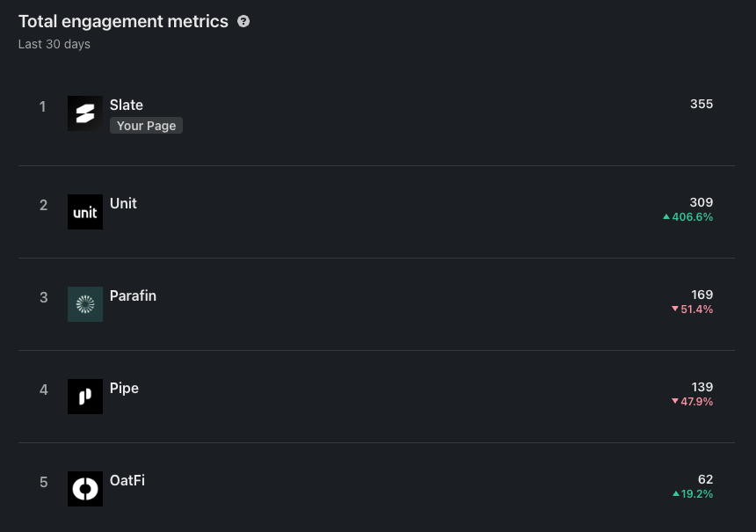Open the OatFi competitor name link
Viewport: 756px width, 532px height.
127,480
